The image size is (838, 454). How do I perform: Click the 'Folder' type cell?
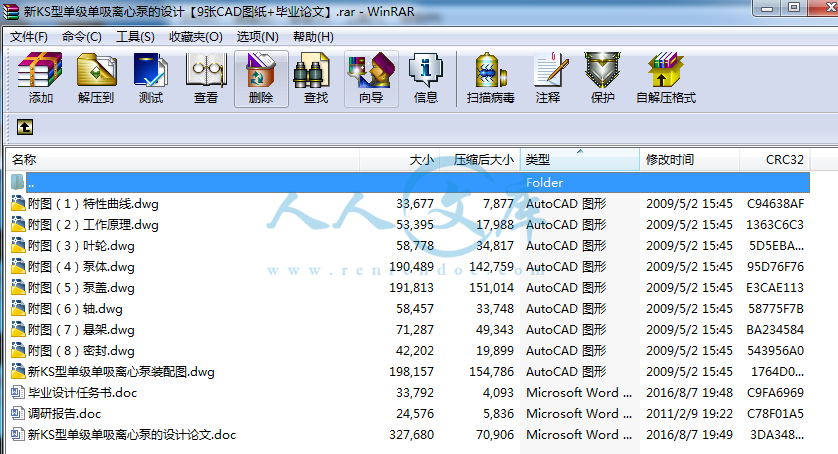545,182
